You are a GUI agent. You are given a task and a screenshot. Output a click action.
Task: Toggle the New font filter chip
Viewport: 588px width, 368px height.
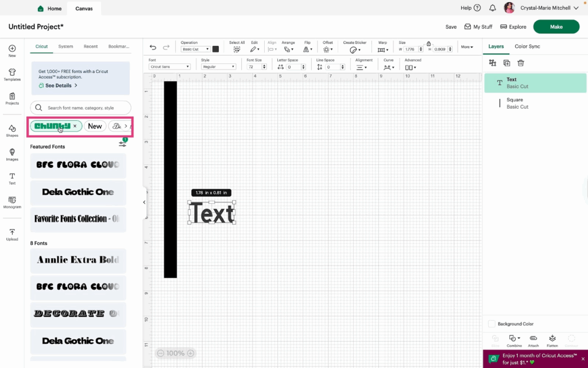pyautogui.click(x=95, y=126)
